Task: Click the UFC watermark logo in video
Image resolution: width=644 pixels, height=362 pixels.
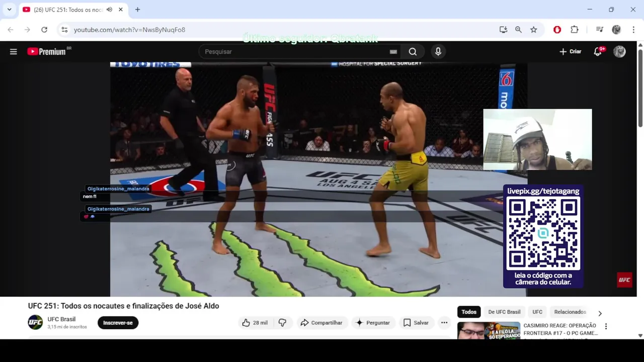Action: click(624, 280)
